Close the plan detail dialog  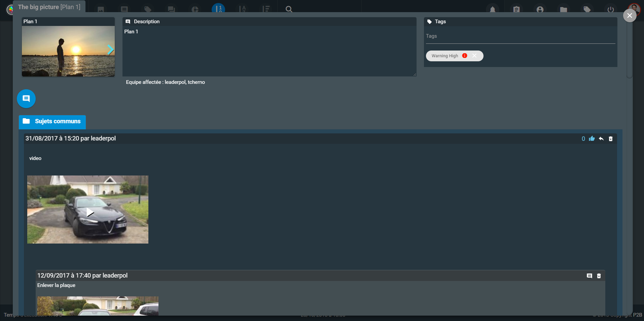[630, 15]
